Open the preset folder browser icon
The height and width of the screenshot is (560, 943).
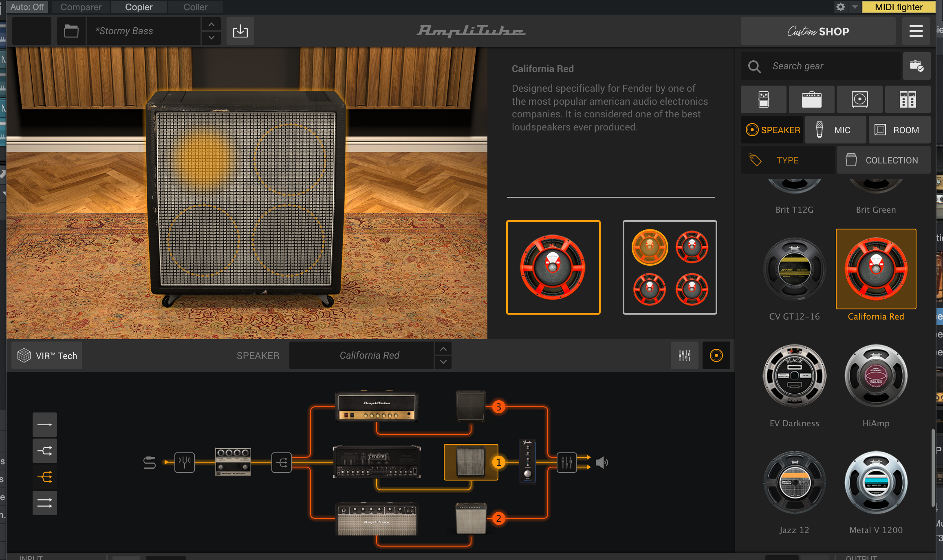[71, 31]
